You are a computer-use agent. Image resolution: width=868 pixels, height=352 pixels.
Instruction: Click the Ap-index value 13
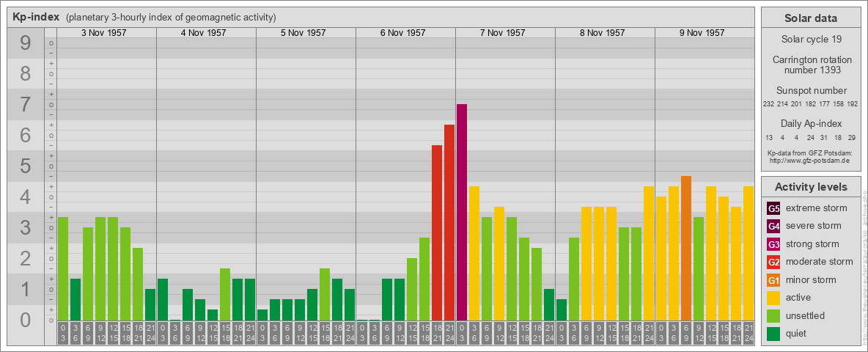tap(769, 138)
